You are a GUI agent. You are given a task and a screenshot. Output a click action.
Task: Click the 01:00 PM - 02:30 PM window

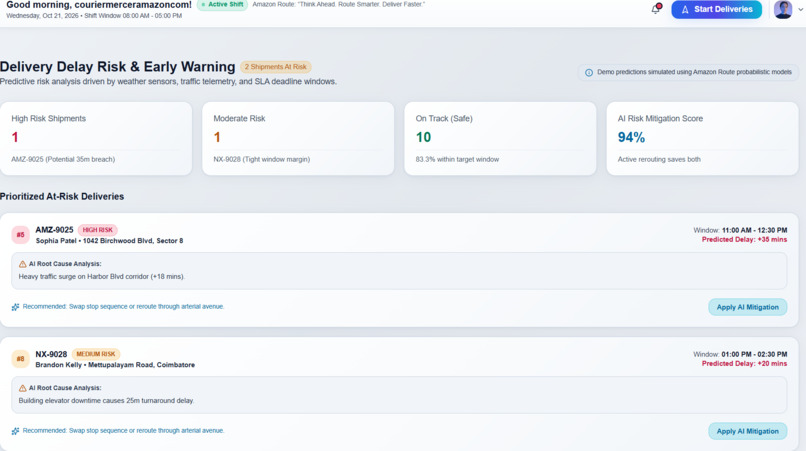tap(754, 354)
